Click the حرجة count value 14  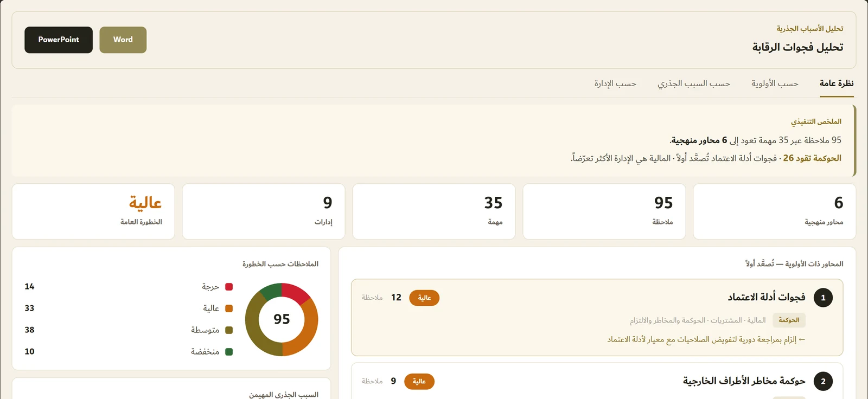(29, 287)
